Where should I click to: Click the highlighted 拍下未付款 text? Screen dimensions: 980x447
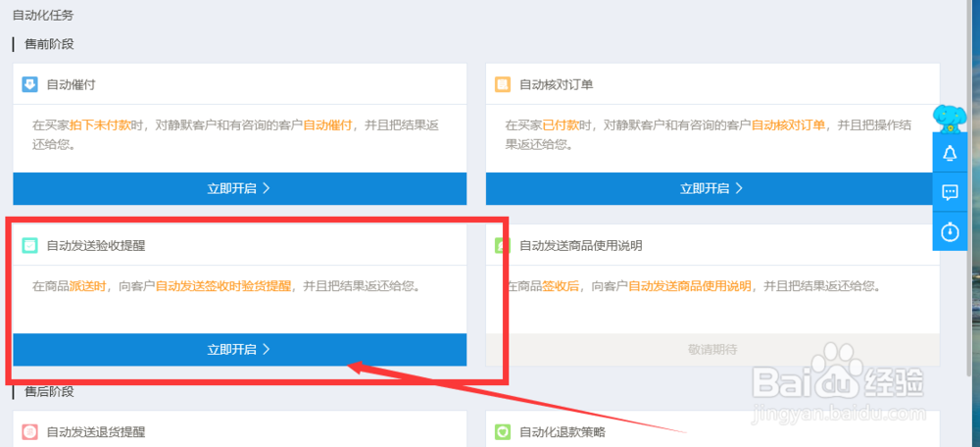point(100,125)
